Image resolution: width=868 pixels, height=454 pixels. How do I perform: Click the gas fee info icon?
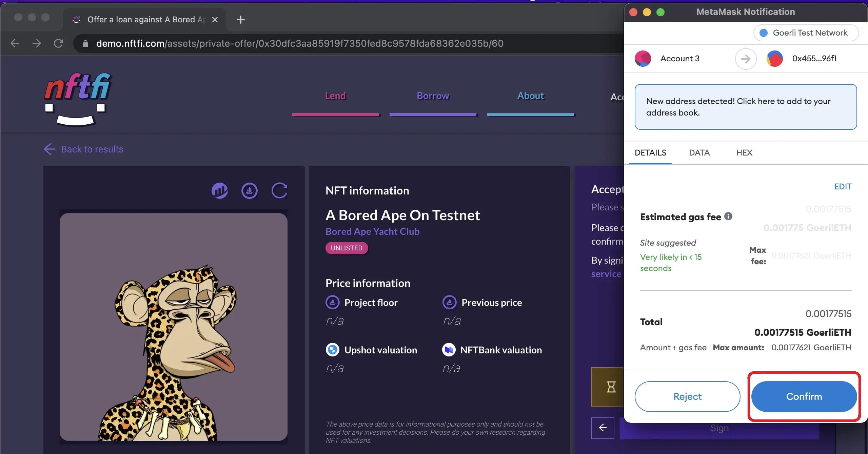[728, 216]
